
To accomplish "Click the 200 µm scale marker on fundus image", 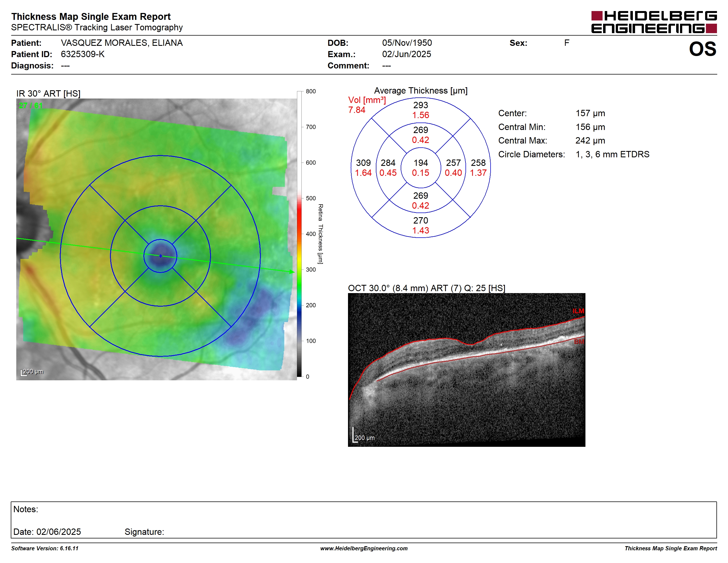I will pyautogui.click(x=32, y=372).
